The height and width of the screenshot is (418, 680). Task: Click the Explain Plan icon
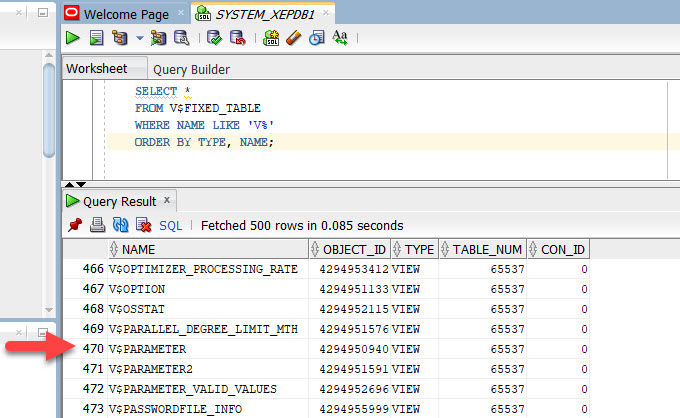120,38
